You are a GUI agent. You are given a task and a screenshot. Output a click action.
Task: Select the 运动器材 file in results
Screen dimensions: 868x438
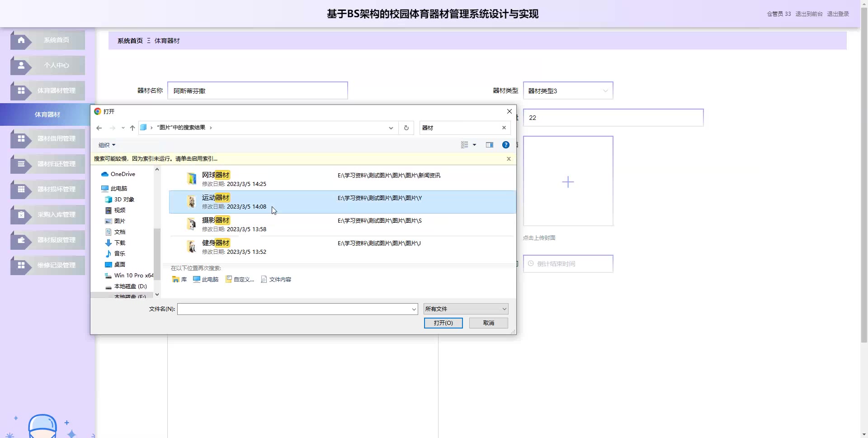tap(216, 198)
